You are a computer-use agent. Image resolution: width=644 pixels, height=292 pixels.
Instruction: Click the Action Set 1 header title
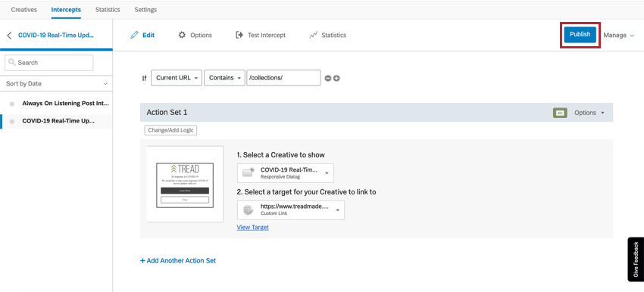pyautogui.click(x=167, y=113)
